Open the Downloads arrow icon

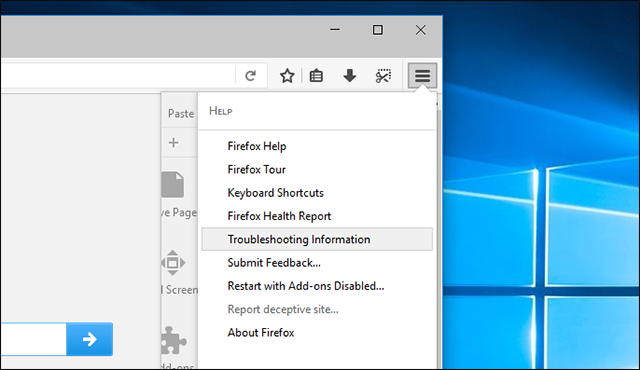350,75
